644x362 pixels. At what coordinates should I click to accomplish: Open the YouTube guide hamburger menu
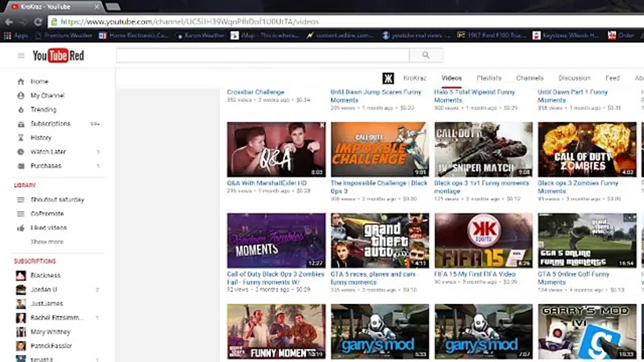[21, 56]
